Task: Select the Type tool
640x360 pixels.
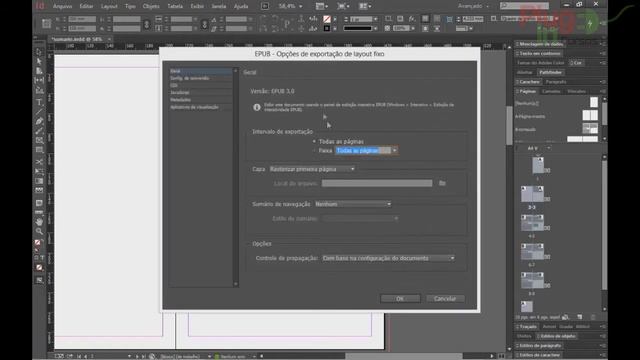Action: (x=39, y=102)
